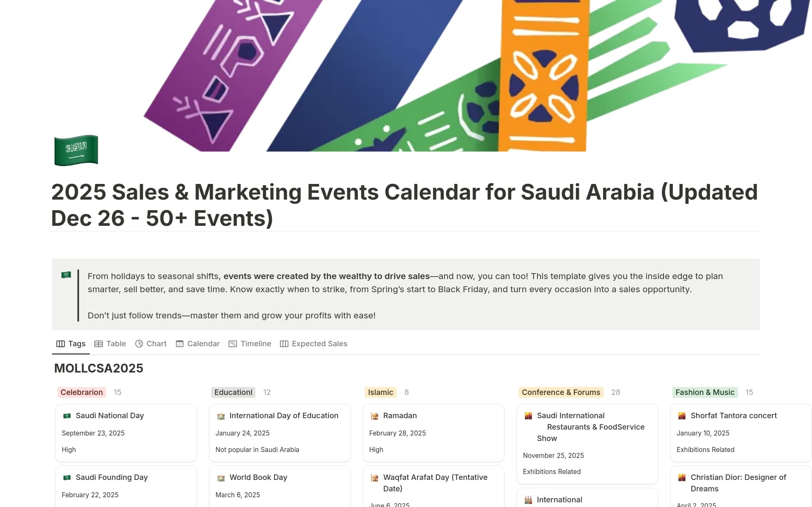Click the Shorfat Tantora concert icon

[682, 416]
